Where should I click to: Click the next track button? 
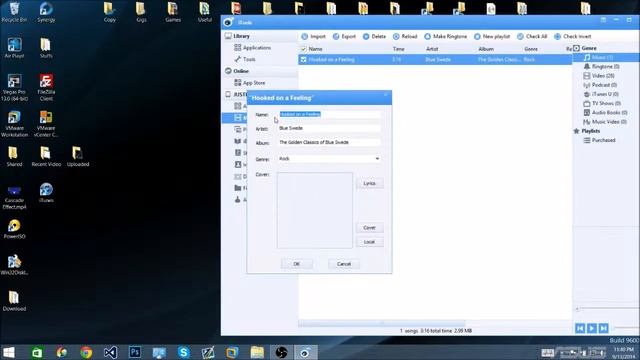pyautogui.click(x=603, y=328)
